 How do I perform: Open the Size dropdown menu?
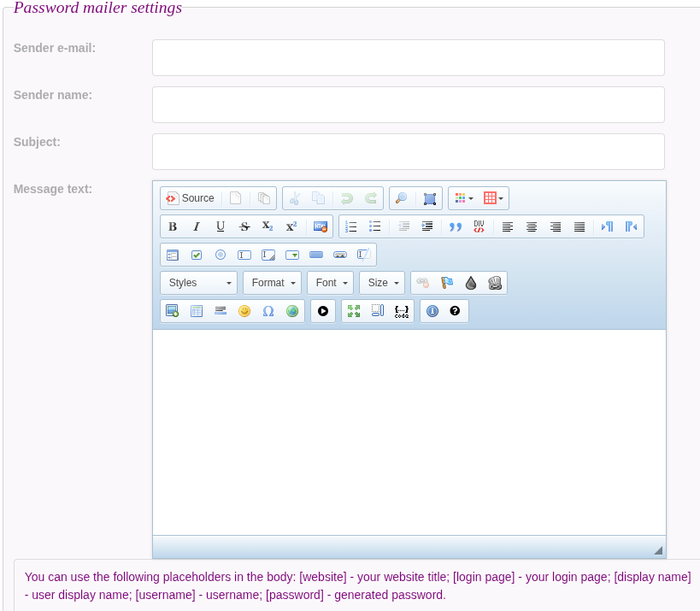(x=382, y=283)
